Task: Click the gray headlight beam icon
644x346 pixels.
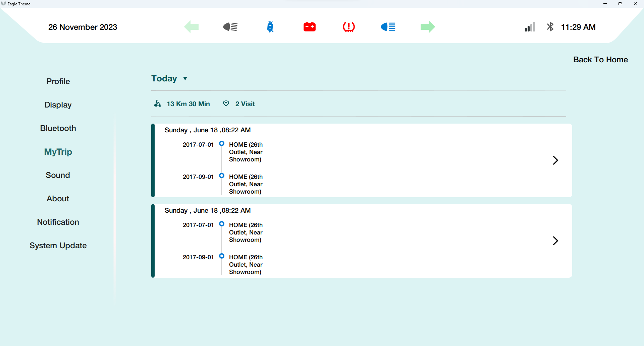Action: click(230, 27)
